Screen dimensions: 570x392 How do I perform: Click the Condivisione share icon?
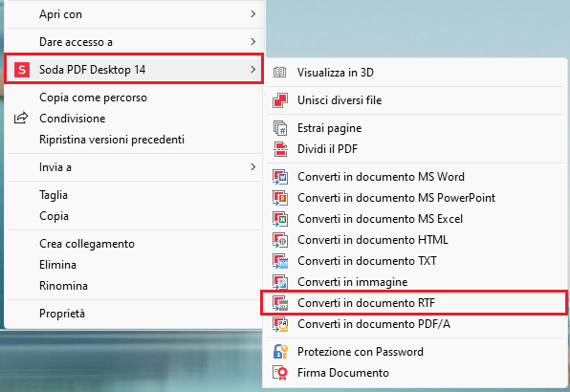[21, 118]
